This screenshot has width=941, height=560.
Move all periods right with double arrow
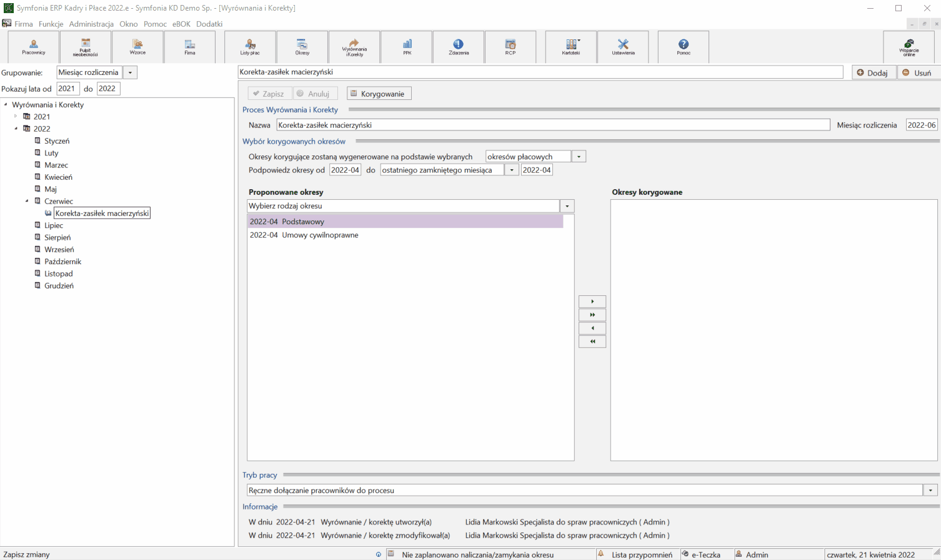tap(592, 315)
